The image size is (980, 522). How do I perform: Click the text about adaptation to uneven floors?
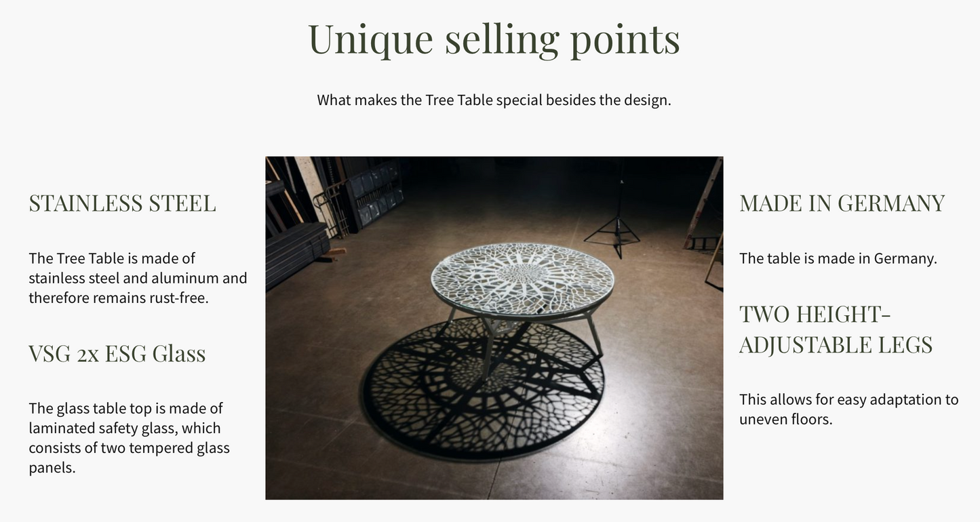[x=848, y=409]
